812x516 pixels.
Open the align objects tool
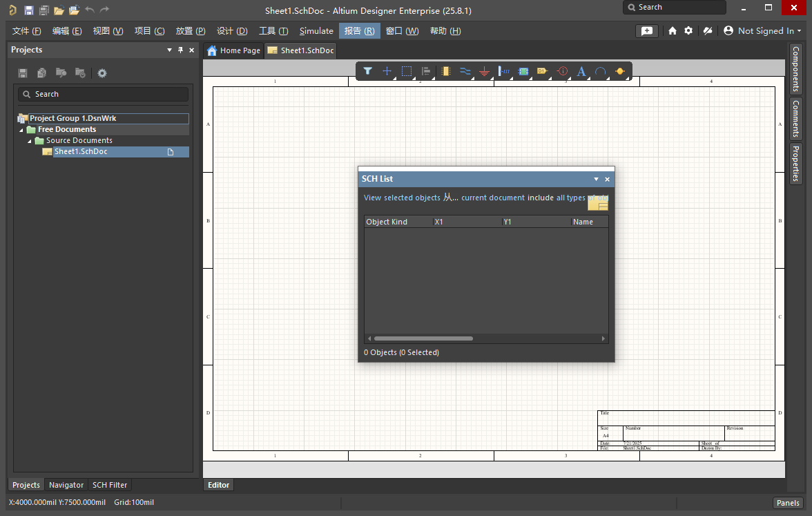pos(425,71)
